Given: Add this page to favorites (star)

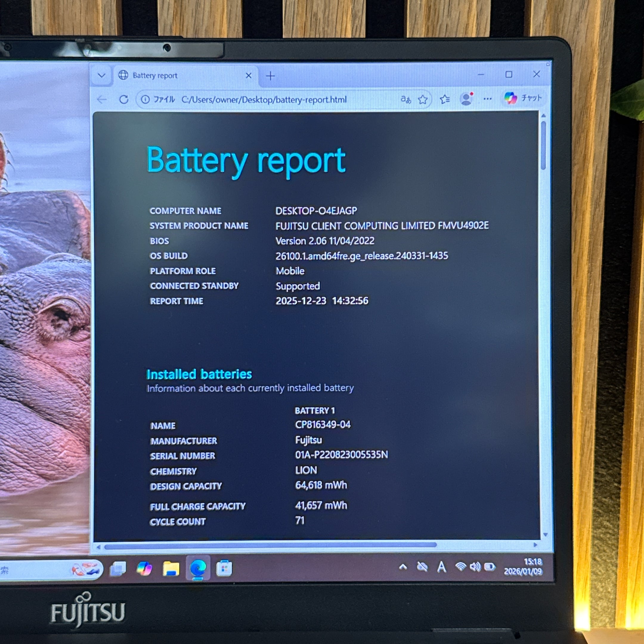Looking at the screenshot, I should click(423, 99).
